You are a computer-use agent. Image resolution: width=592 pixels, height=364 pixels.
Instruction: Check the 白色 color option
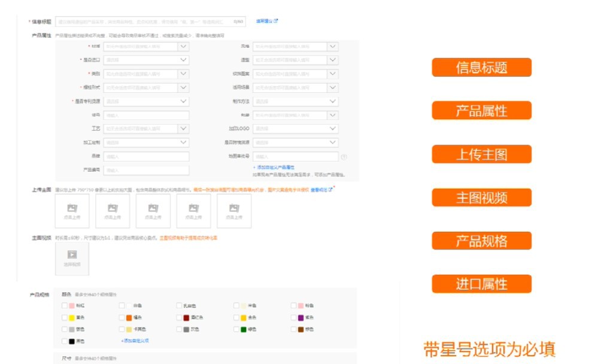click(122, 305)
